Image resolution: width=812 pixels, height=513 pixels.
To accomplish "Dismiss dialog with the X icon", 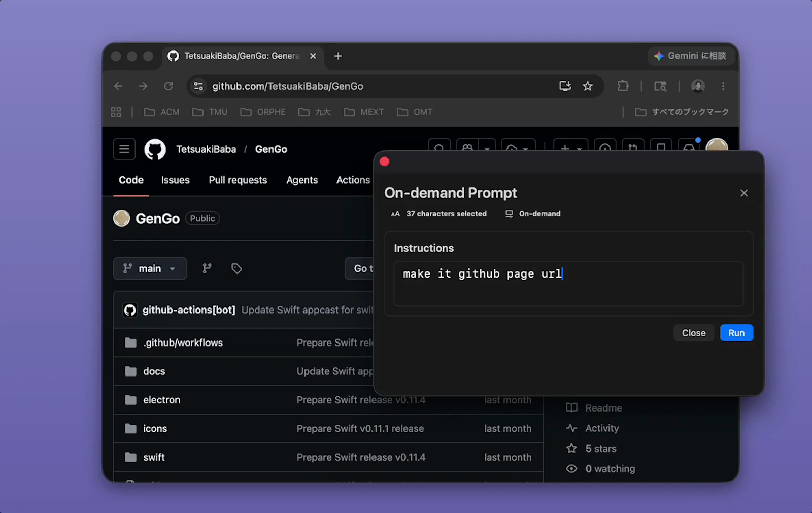I will click(x=744, y=193).
